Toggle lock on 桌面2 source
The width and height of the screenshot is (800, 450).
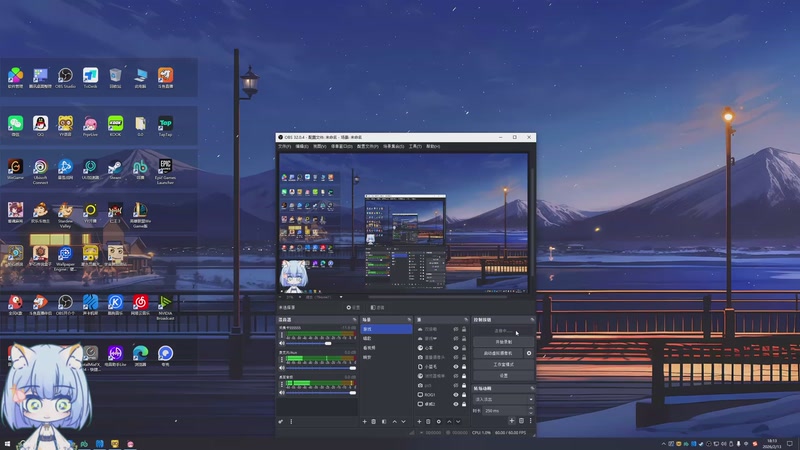[x=464, y=404]
